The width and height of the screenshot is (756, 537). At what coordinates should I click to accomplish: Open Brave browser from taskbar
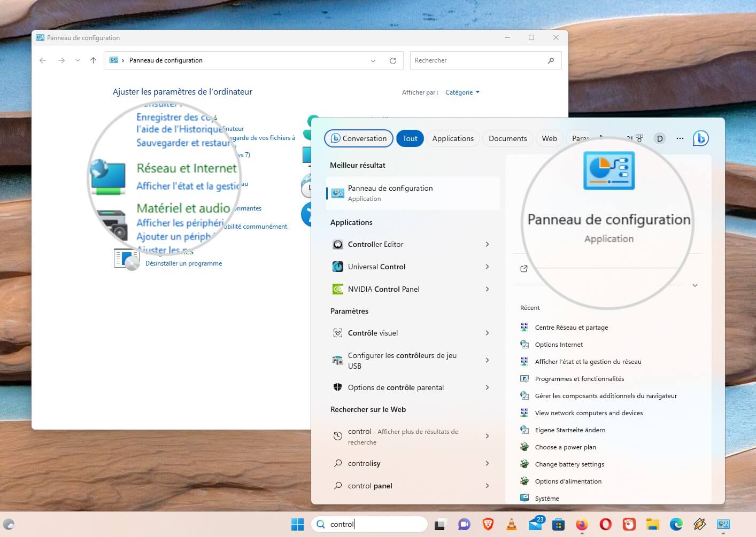pos(488,524)
